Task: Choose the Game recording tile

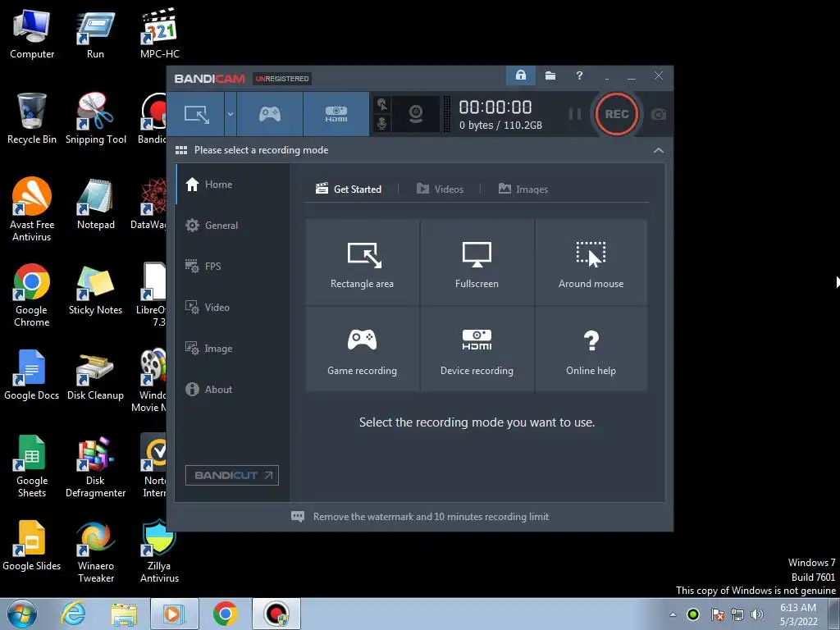Action: point(362,349)
